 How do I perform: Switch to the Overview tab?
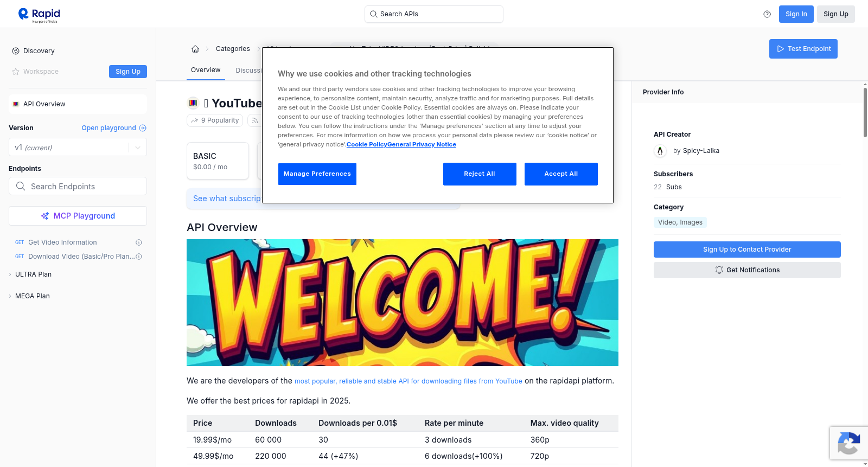pyautogui.click(x=206, y=70)
